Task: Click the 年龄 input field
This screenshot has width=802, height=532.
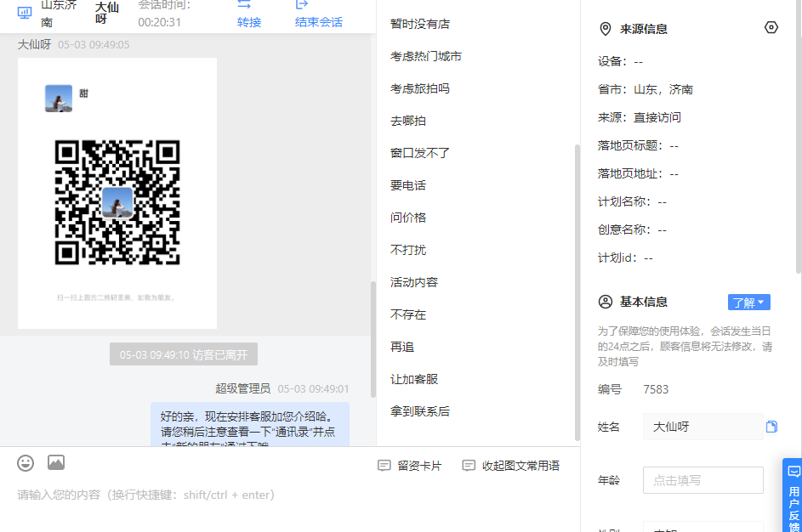Action: tap(703, 480)
